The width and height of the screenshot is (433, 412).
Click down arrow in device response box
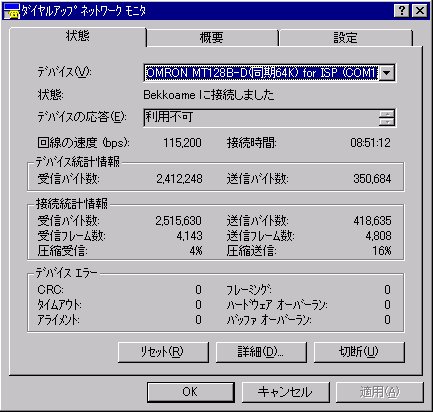(x=387, y=122)
